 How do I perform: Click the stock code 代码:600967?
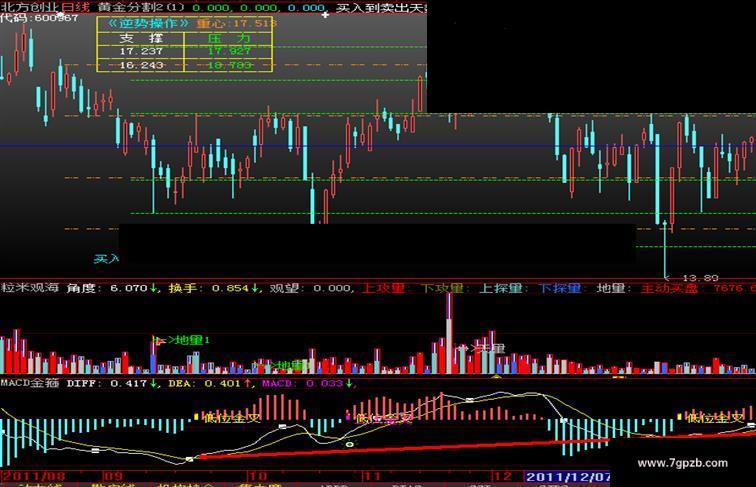39,18
